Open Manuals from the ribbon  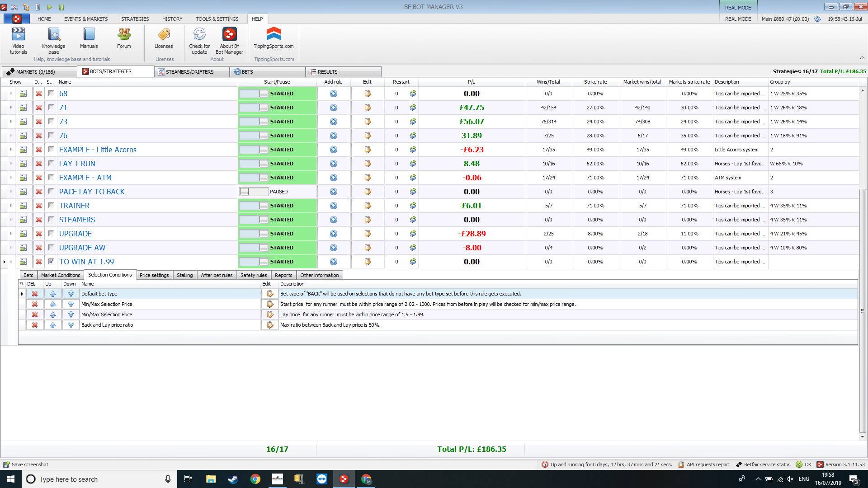(89, 38)
